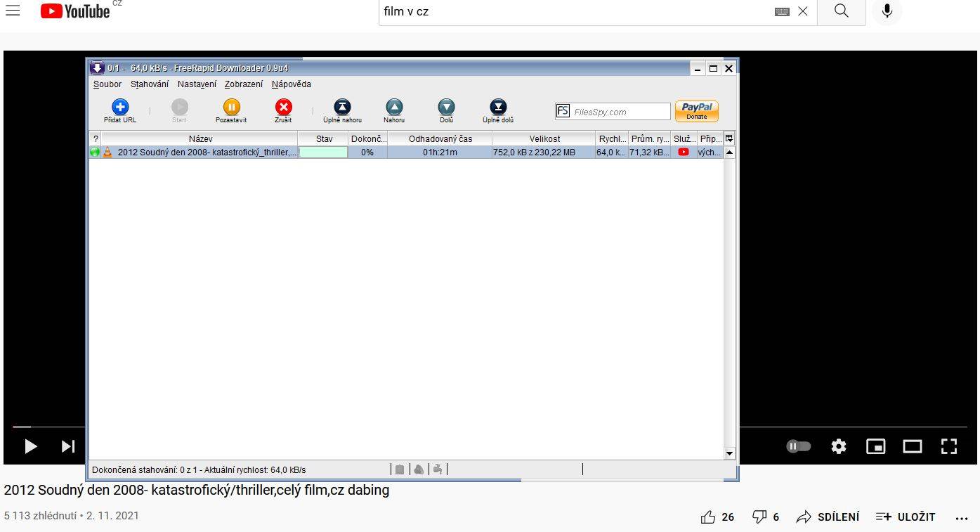Save video with ULOŽIT
980x532 pixels.
coord(906,517)
